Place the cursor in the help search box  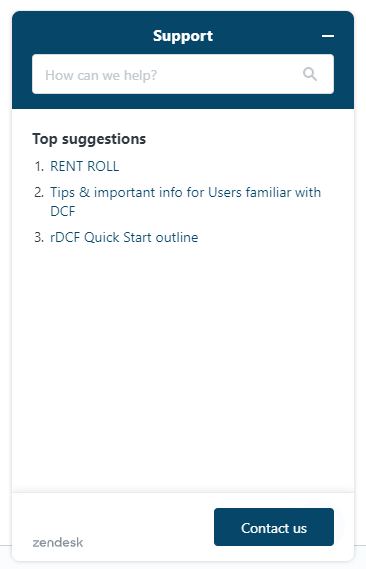(x=183, y=74)
